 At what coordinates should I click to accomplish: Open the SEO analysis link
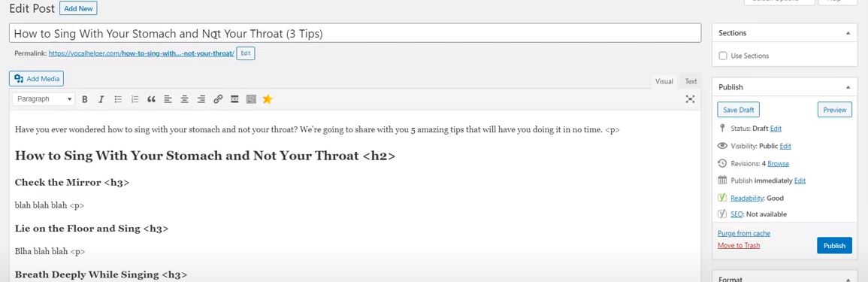736,214
